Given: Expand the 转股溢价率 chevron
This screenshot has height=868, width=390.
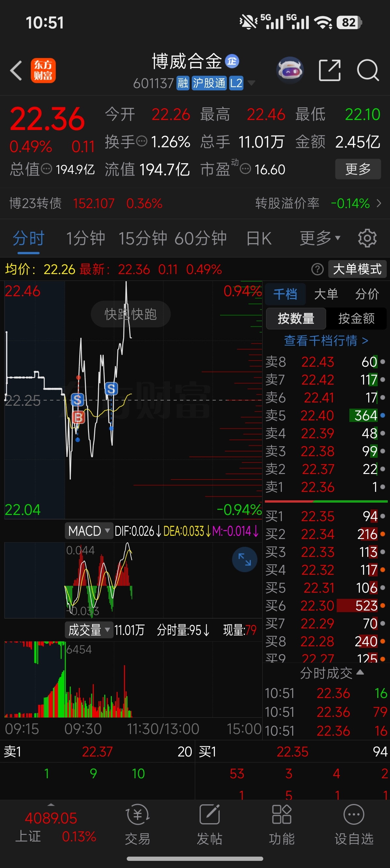Looking at the screenshot, I should pos(379,203).
